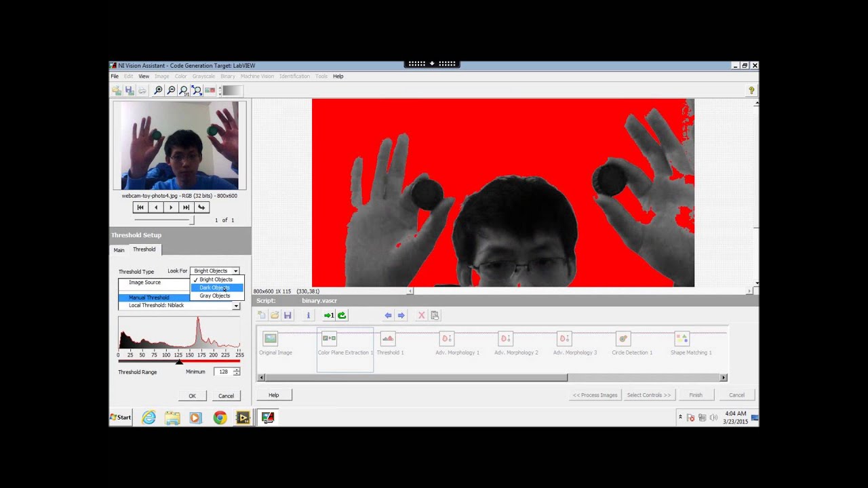Click the red X delete step icon
Image resolution: width=868 pixels, height=488 pixels.
(421, 315)
